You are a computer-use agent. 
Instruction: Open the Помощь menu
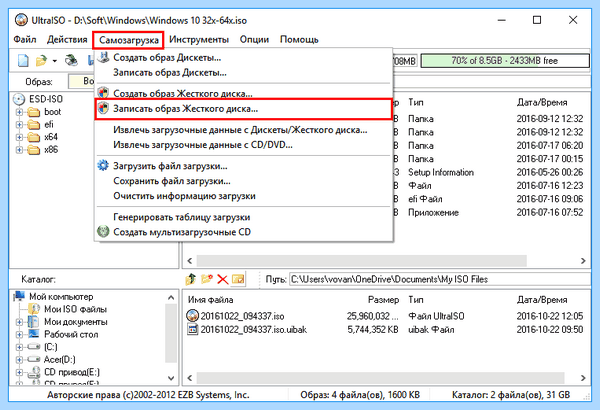(x=299, y=39)
